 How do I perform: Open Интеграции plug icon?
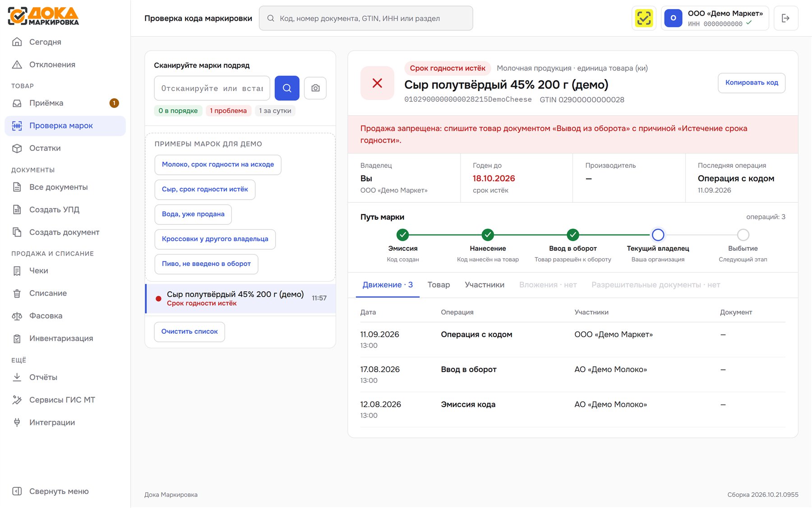pos(17,422)
